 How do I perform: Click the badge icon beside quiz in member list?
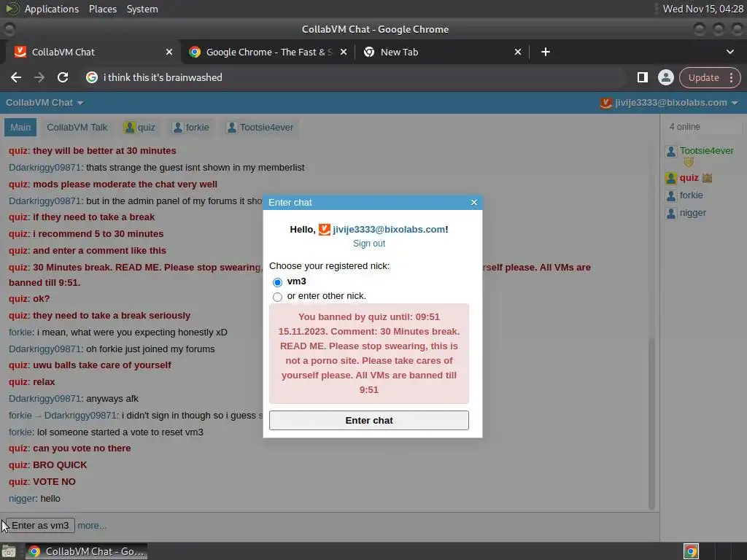(x=707, y=178)
